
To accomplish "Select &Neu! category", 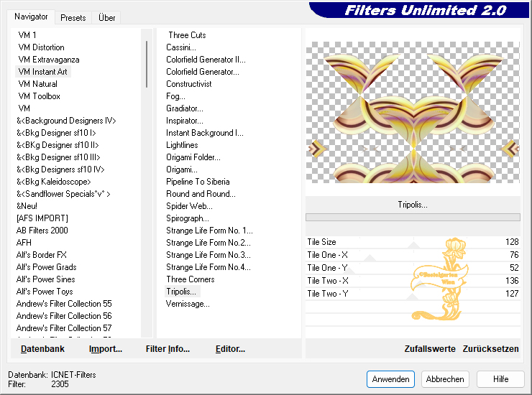I will [27, 206].
